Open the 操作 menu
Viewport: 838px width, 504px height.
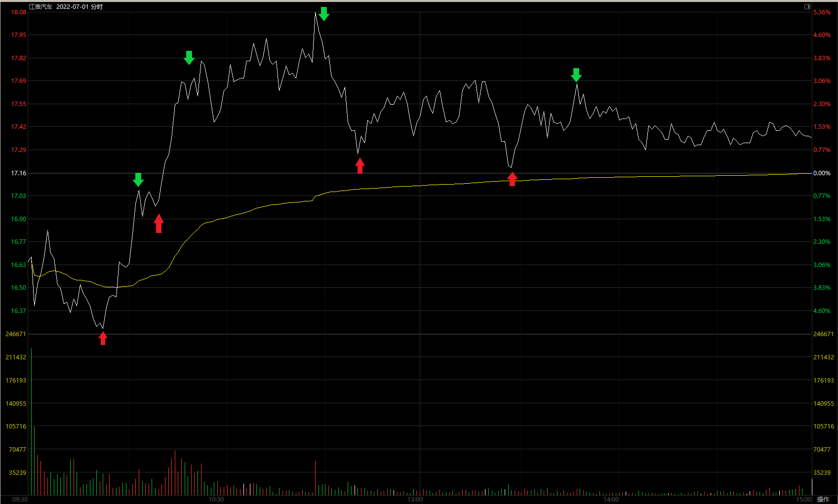tap(823, 499)
